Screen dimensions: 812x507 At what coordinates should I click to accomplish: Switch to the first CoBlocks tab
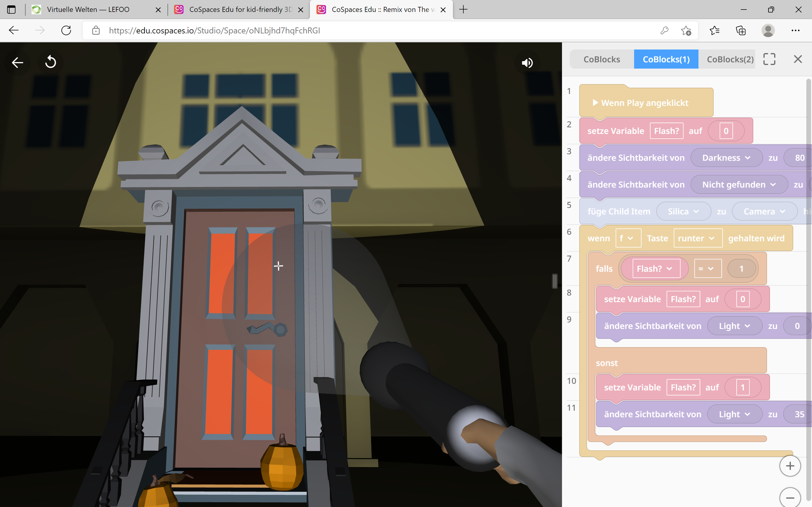coord(602,59)
